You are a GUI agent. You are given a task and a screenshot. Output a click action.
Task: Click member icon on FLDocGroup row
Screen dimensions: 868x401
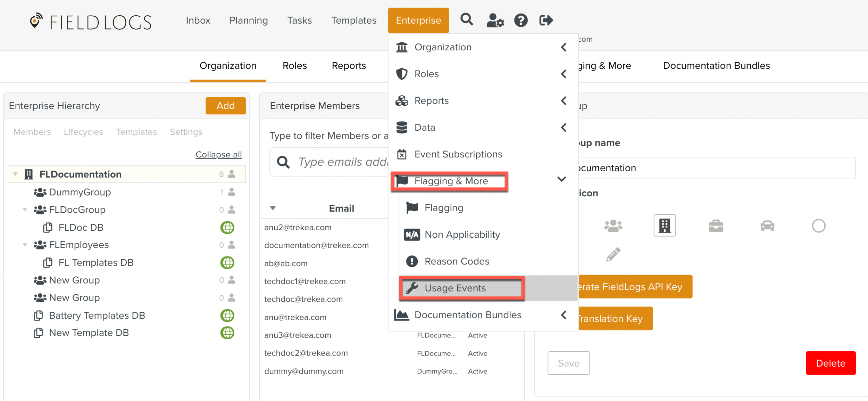[x=232, y=210]
